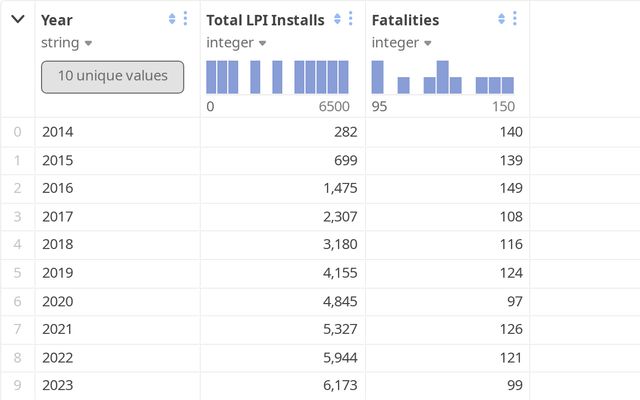This screenshot has width=640, height=400.
Task: Change integer type for Total LPI Installs
Action: [x=237, y=43]
